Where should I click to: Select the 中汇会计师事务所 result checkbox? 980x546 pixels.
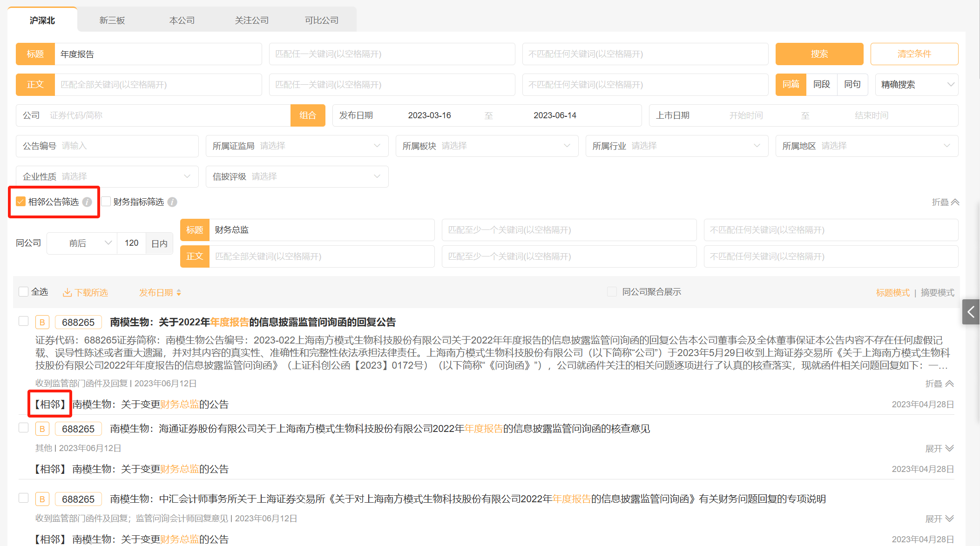pos(23,498)
